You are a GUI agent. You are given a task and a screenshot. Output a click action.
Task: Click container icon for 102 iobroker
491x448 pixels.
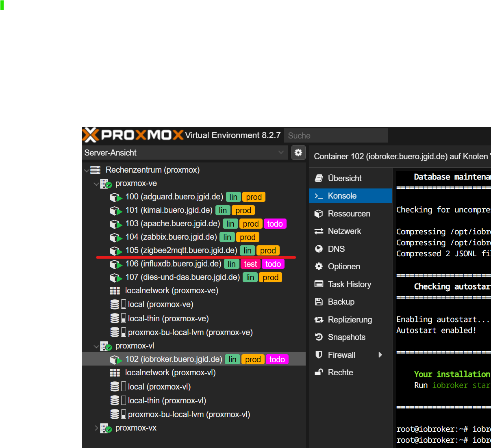(116, 360)
